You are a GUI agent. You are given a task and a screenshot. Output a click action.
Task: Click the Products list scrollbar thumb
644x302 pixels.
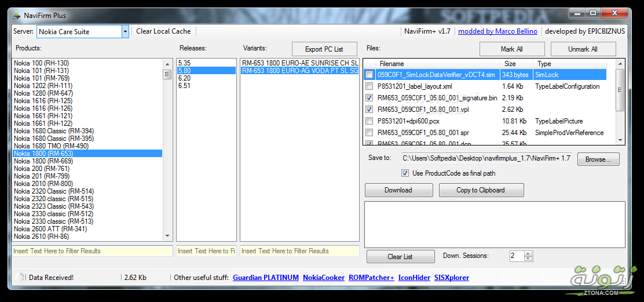[167, 74]
